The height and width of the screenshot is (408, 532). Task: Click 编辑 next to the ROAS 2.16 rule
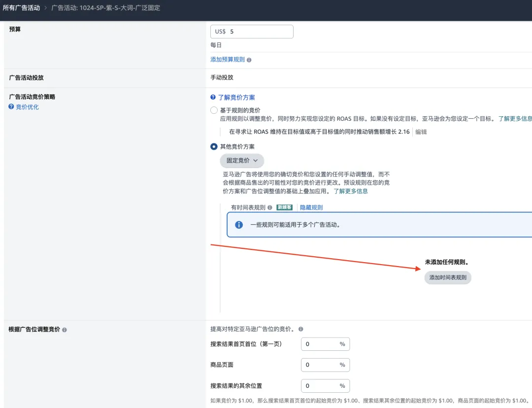(x=421, y=132)
